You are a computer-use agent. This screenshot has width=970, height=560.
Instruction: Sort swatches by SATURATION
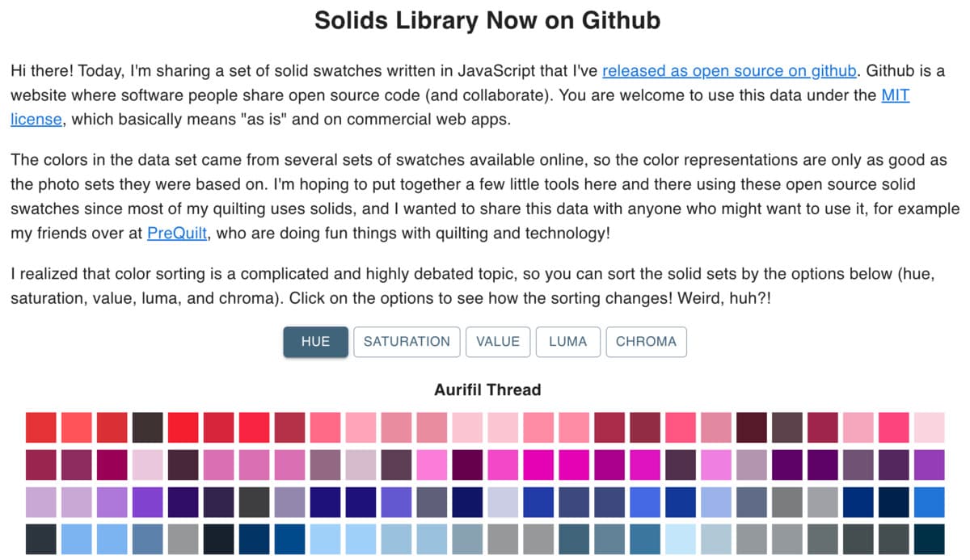407,342
